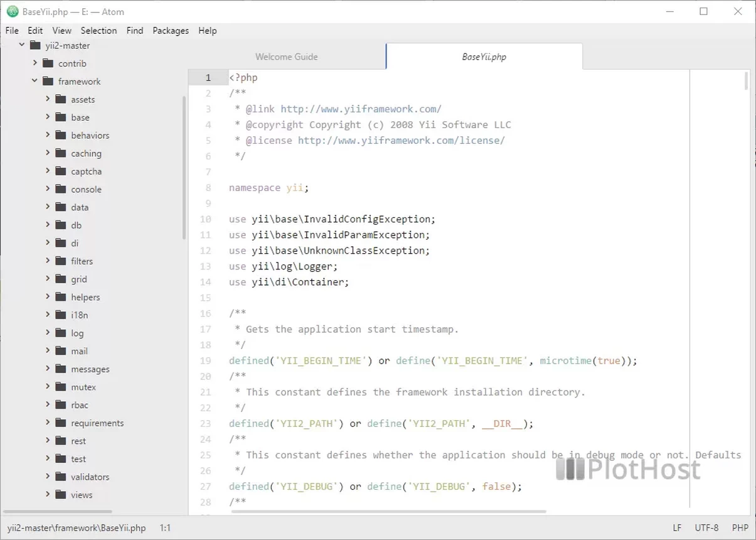Click the db folder icon
This screenshot has width=756, height=540.
[60, 225]
